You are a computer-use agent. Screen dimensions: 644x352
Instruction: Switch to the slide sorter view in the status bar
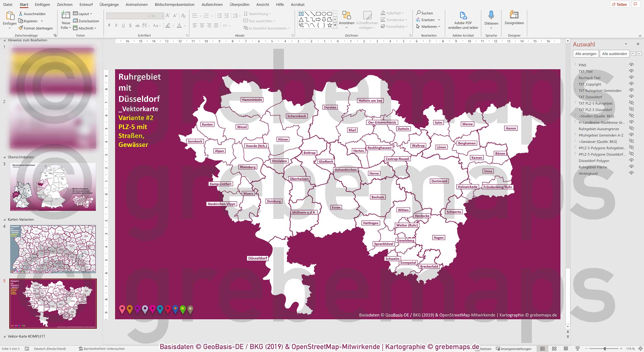[554, 348]
